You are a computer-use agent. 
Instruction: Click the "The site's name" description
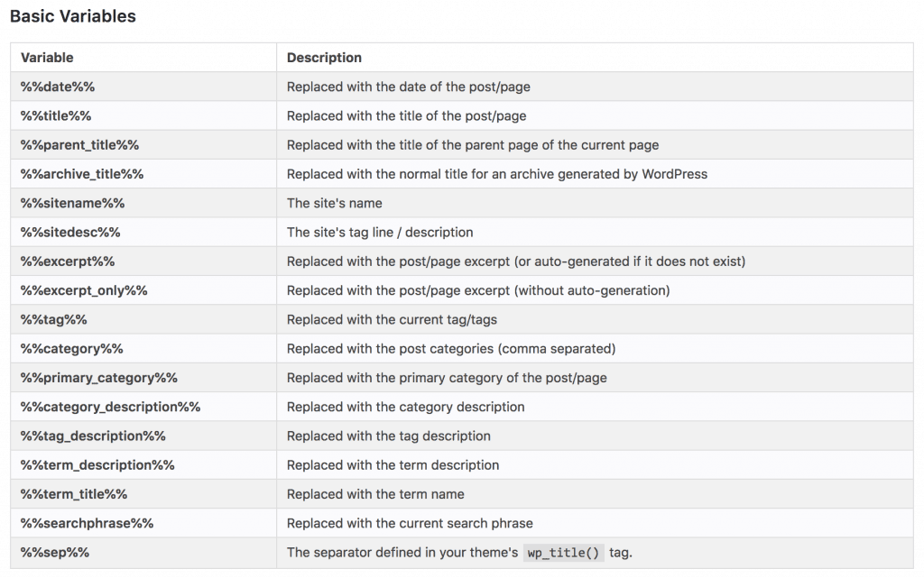click(334, 203)
